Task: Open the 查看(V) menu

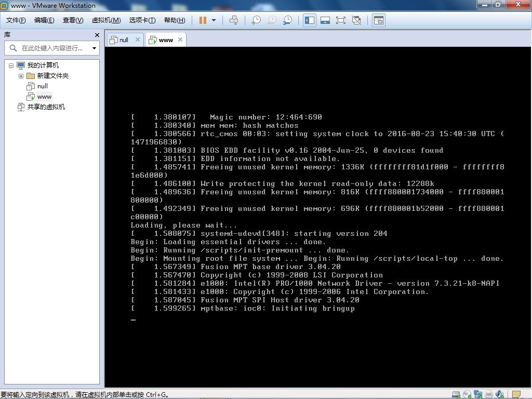Action: point(73,20)
